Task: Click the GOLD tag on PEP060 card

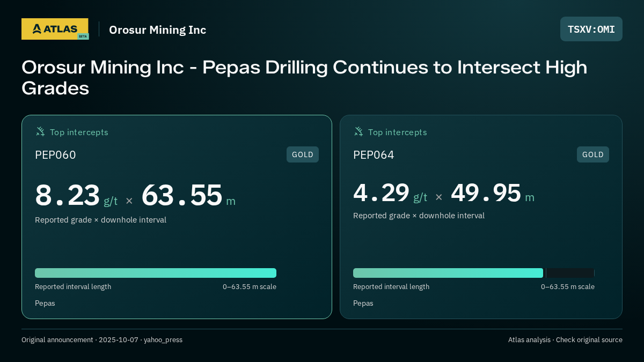Action: 303,154
